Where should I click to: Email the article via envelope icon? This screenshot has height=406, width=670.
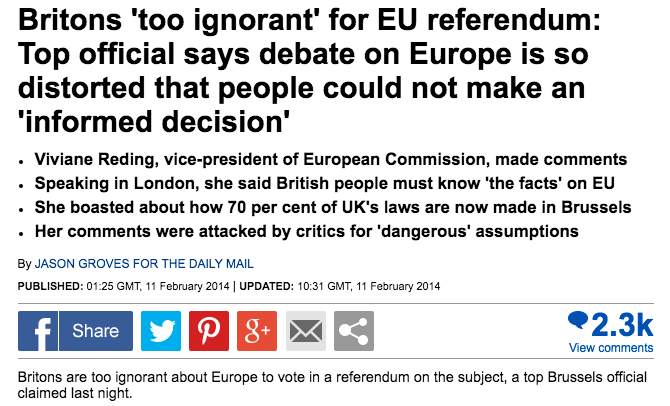click(306, 331)
